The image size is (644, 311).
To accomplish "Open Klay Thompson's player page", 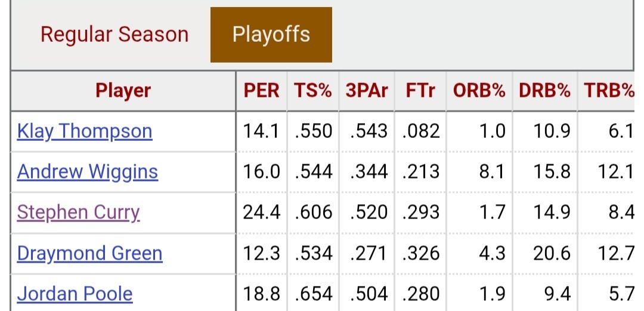I will pos(85,131).
